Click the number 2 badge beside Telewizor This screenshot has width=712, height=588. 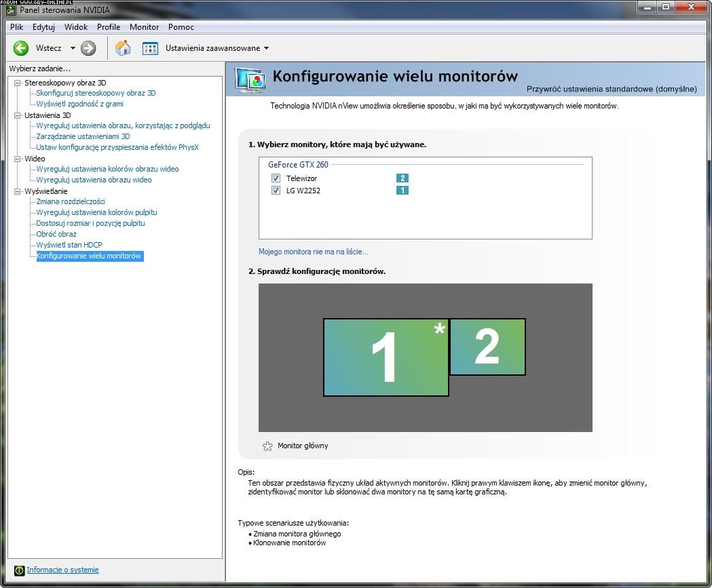402,178
